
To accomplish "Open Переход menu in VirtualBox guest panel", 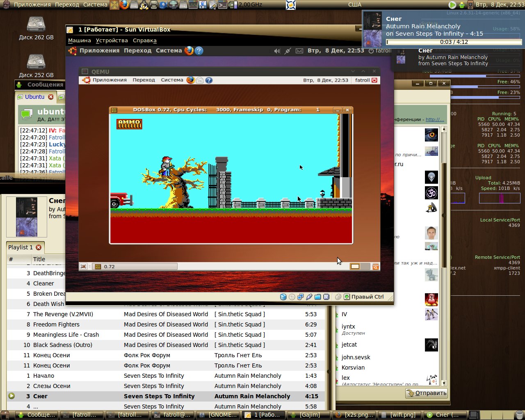I will point(138,50).
